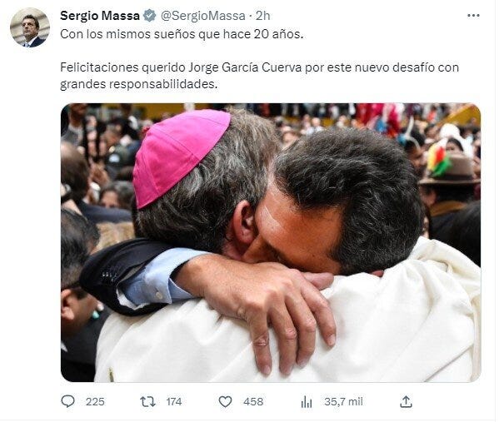The width and height of the screenshot is (504, 422).
Task: Click the "Felicitaciones querido Jorge García Cuerva" line
Action: point(181,67)
